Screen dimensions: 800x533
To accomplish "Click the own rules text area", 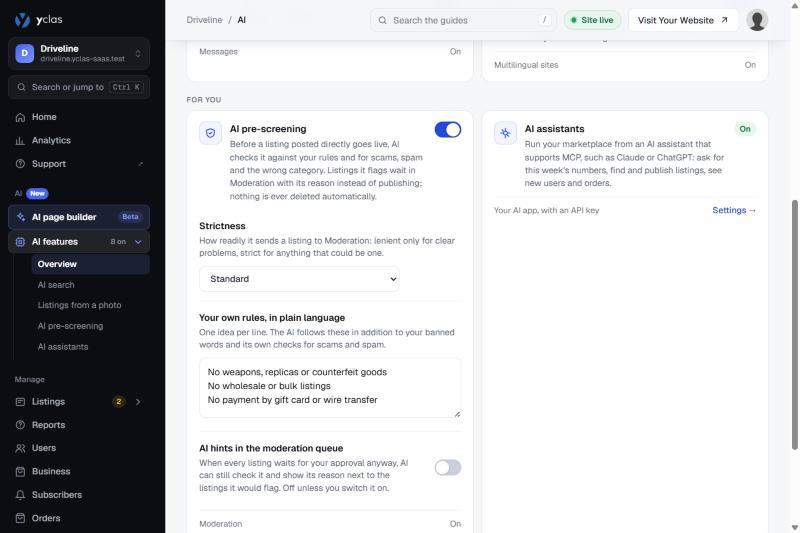I will [330, 388].
